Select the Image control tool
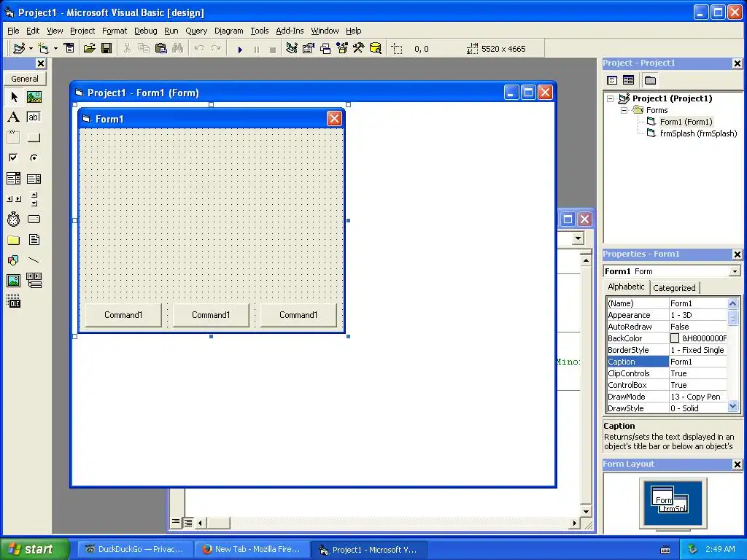This screenshot has width=747, height=560. (x=14, y=281)
